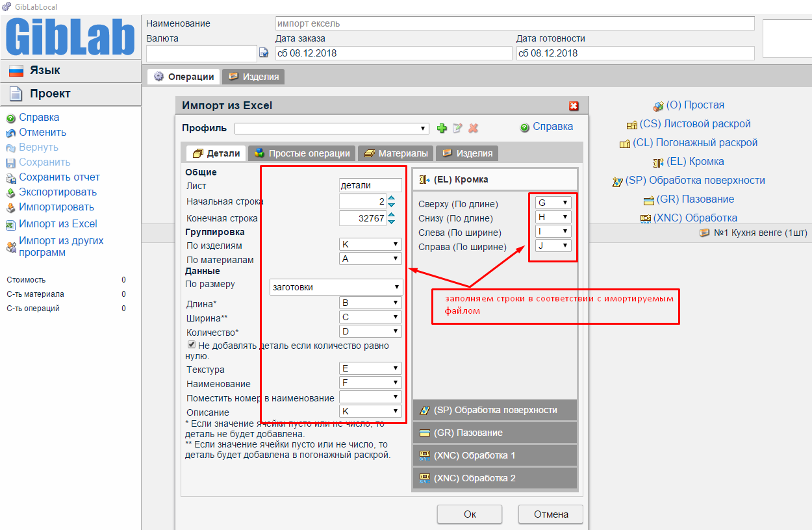The height and width of the screenshot is (530, 812).
Task: Switch to the Операции tab
Action: pyautogui.click(x=184, y=77)
